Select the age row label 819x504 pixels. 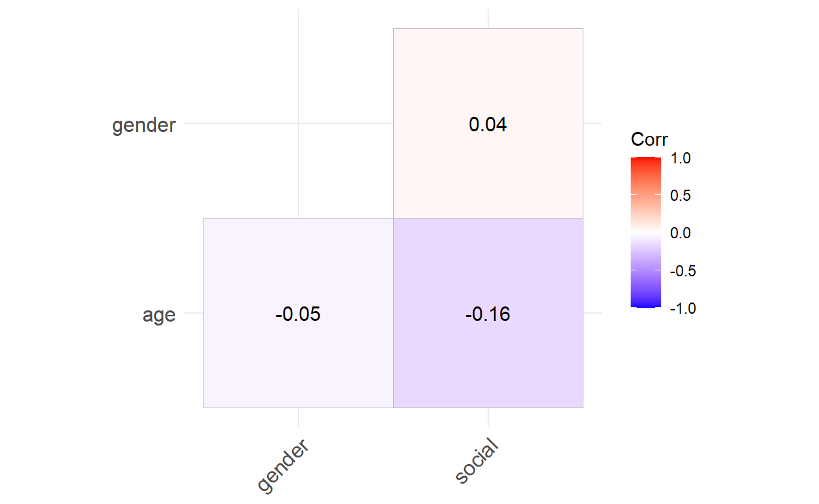159,315
